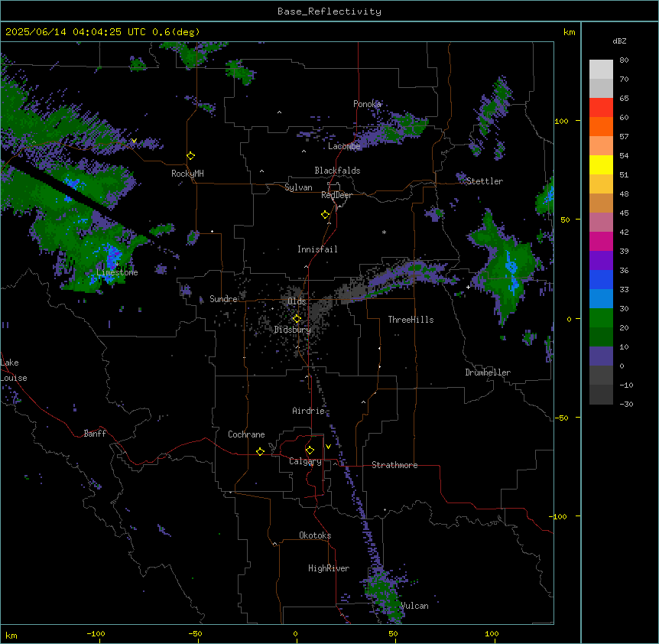
Task: Click the Didsbury city label
Action: point(293,330)
